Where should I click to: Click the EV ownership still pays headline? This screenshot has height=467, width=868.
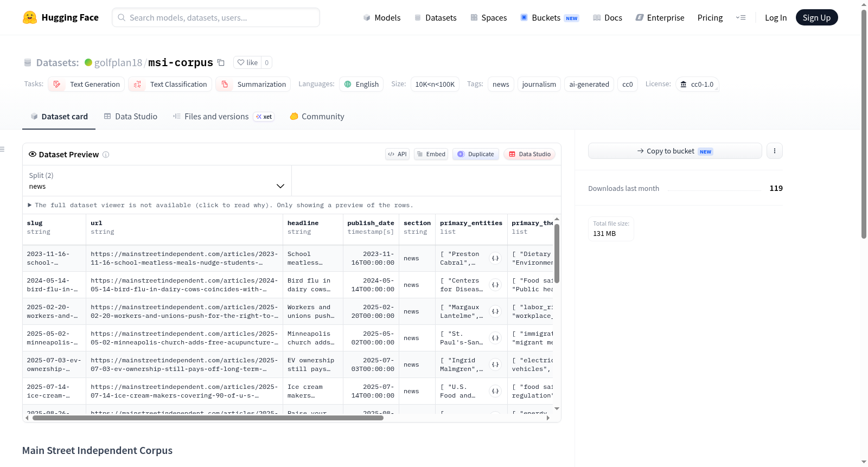coord(313,364)
